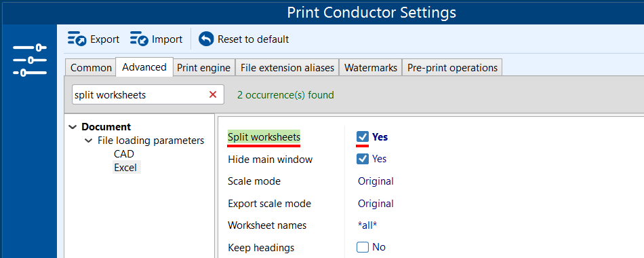The height and width of the screenshot is (258, 644).
Task: Uncheck the Split worksheets checkbox
Action: point(363,136)
